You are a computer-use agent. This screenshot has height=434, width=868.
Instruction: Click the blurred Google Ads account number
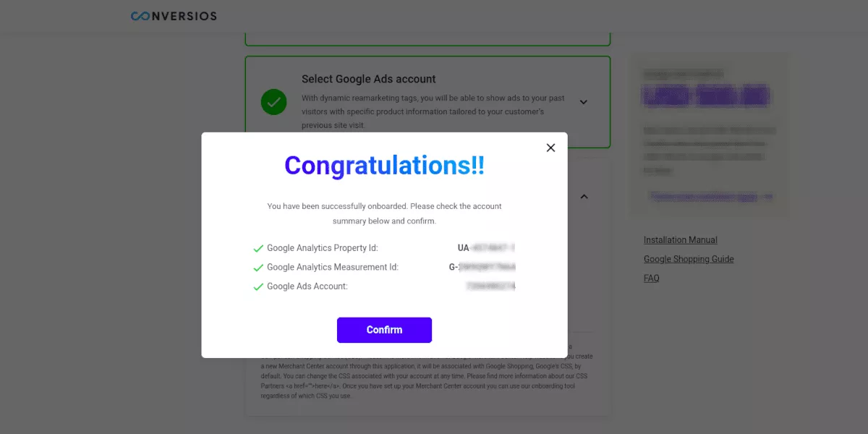[x=491, y=286]
